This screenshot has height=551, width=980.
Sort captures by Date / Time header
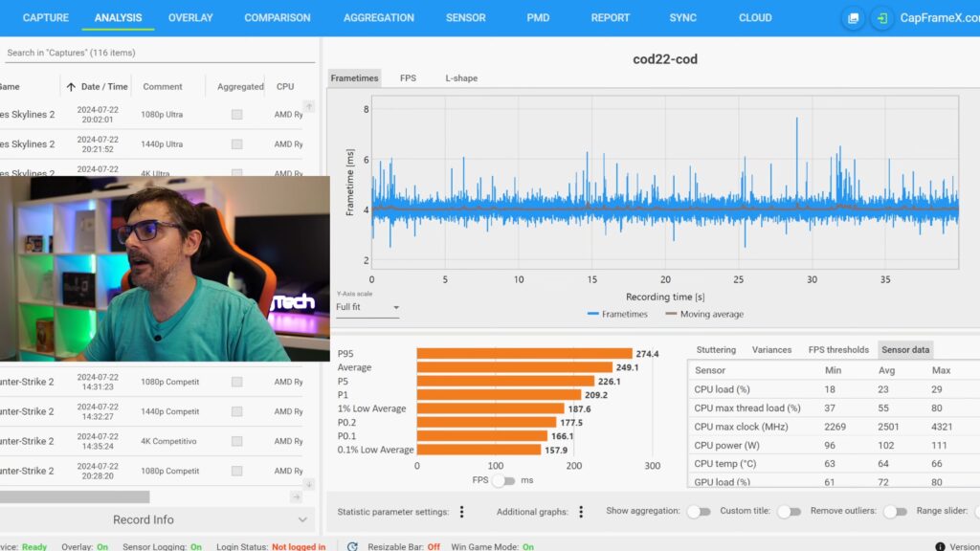pyautogui.click(x=104, y=87)
